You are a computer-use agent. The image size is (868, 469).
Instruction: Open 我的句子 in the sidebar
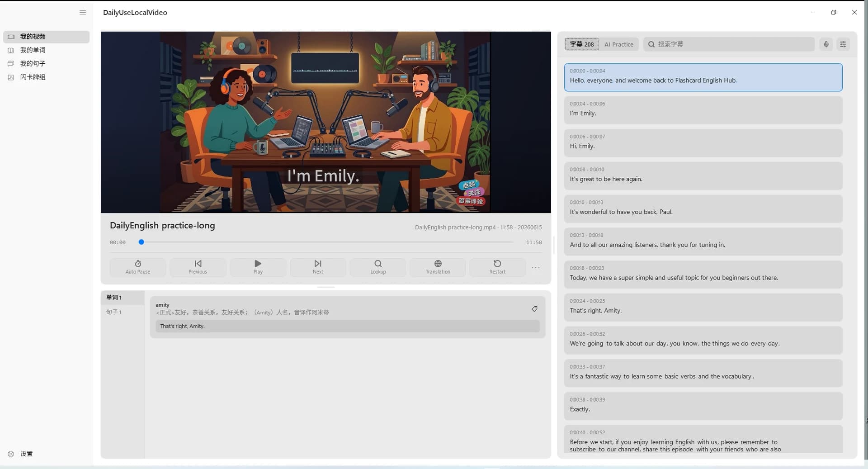pyautogui.click(x=46, y=64)
